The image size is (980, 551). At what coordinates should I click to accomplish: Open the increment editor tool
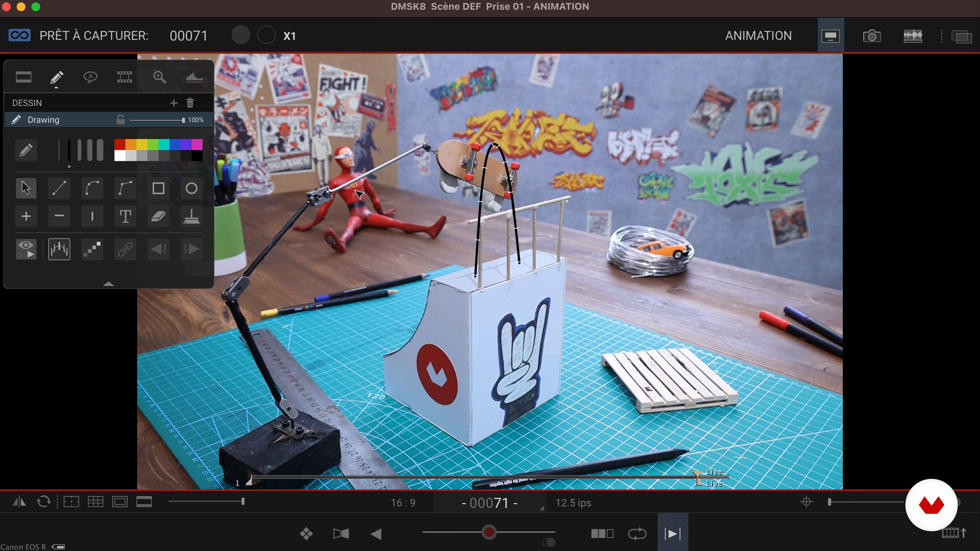[x=59, y=249]
